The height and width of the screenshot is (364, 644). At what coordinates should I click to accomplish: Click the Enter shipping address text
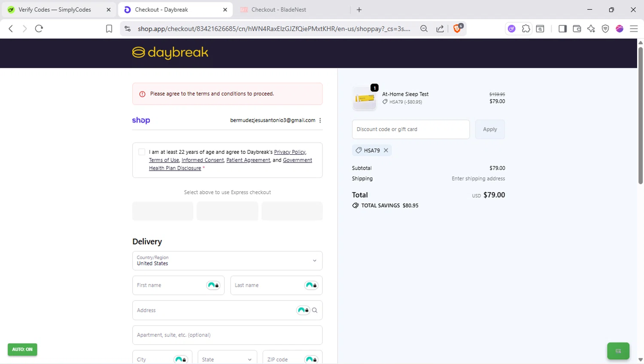coord(478,179)
